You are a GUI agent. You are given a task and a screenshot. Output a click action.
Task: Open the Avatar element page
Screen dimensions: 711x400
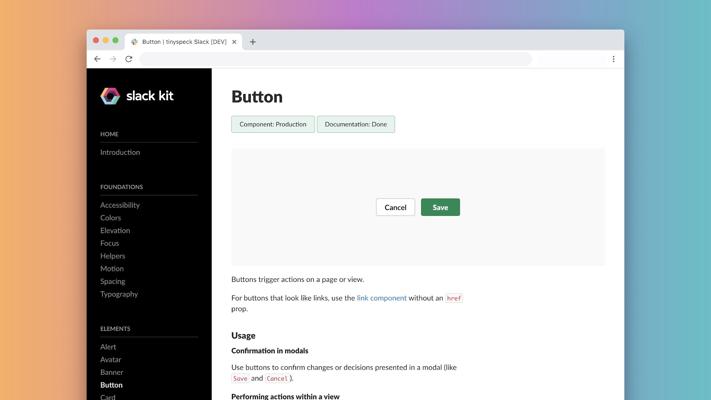point(111,359)
